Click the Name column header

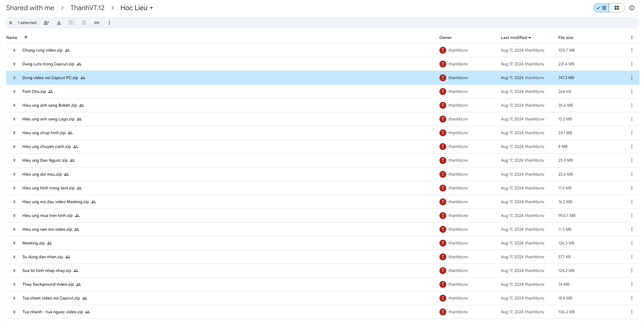coord(12,37)
